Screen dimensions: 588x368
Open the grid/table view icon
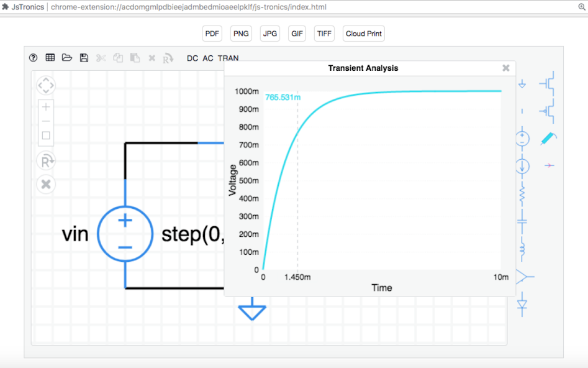[x=50, y=57]
